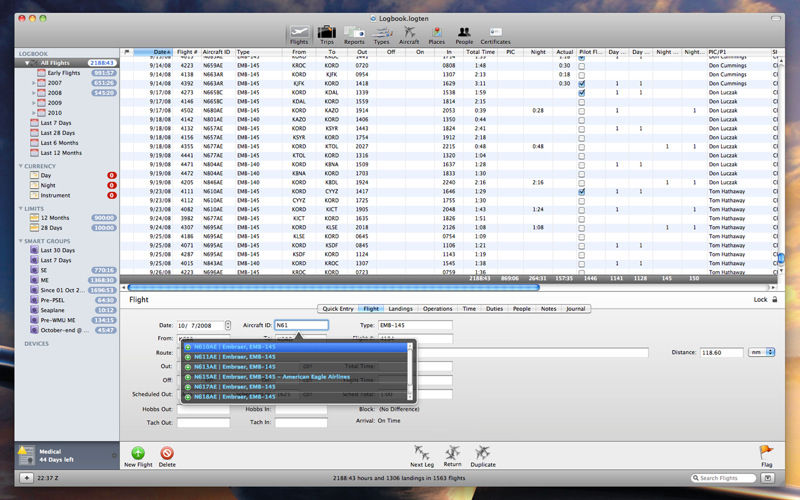This screenshot has height=500, width=800.
Task: Click the Date field stepper arrows
Action: tap(228, 326)
